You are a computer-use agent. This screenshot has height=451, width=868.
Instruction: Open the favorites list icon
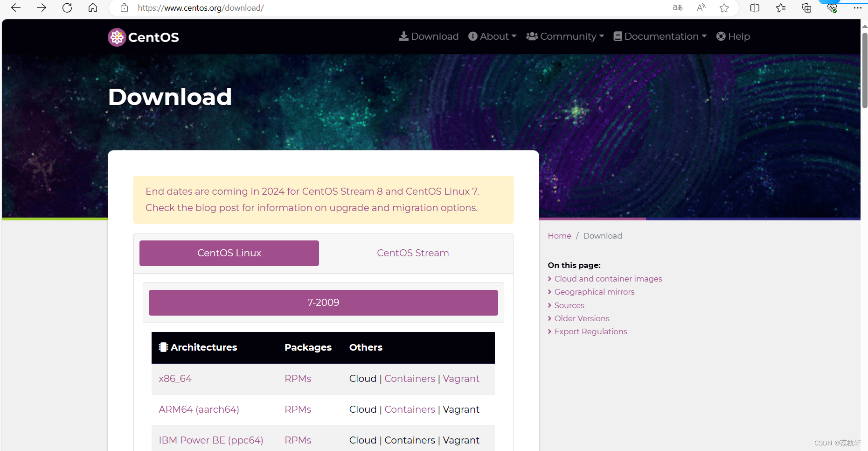tap(781, 8)
